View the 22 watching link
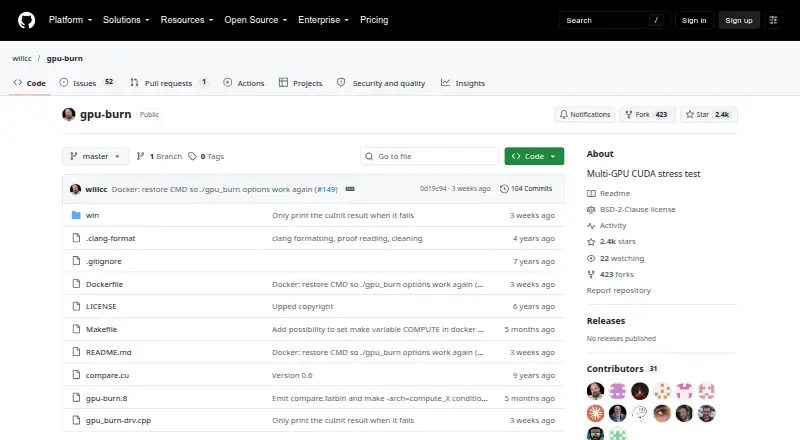Viewport: 800px width, 440px height. tap(616, 258)
